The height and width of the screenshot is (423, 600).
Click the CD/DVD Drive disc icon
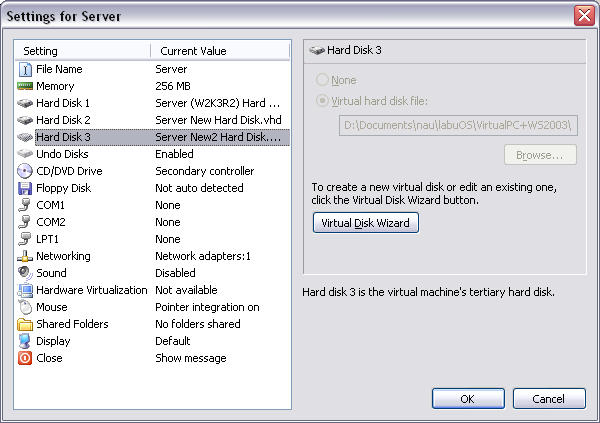[x=25, y=171]
